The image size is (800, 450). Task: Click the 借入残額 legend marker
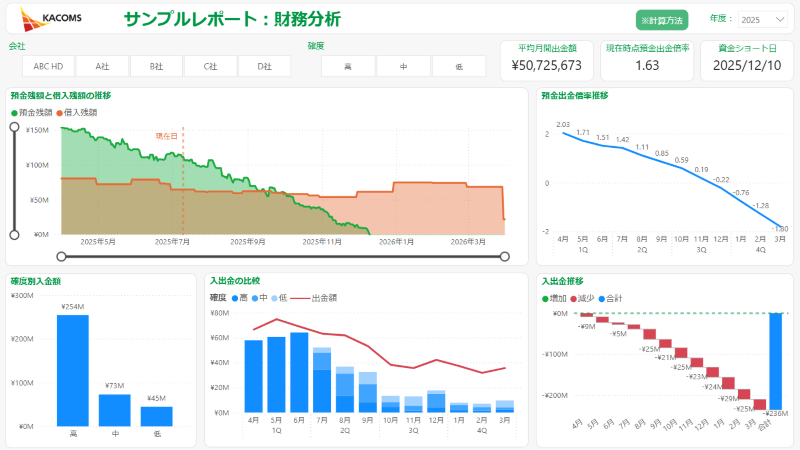tap(59, 113)
